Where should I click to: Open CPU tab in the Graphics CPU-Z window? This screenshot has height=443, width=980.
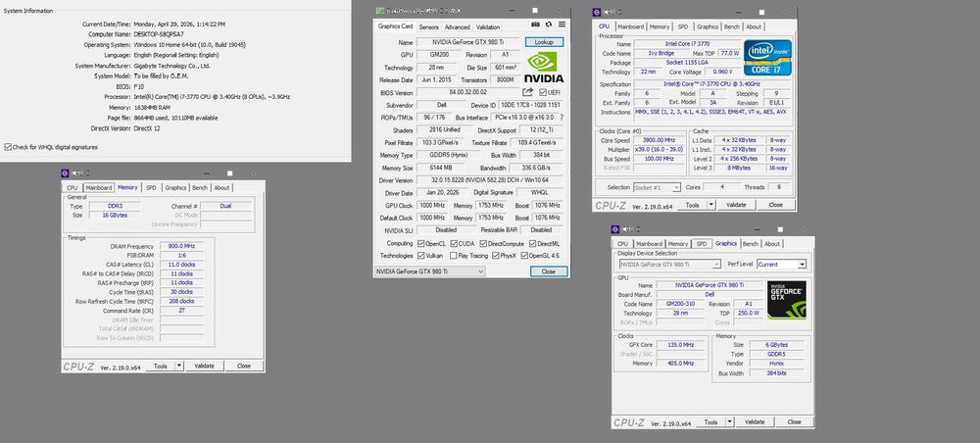coord(622,244)
